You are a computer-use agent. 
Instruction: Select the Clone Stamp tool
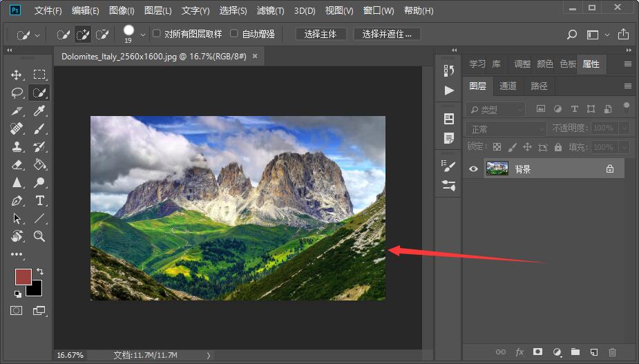click(x=17, y=146)
